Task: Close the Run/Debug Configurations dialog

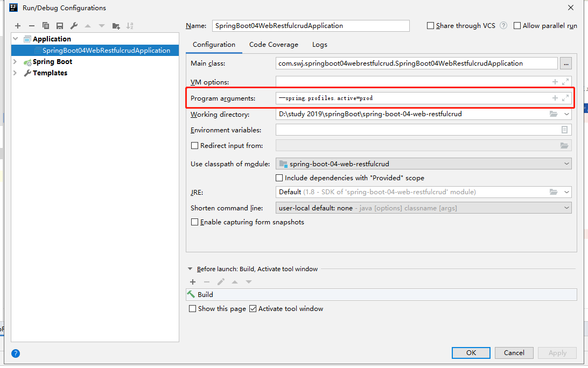Action: (571, 8)
